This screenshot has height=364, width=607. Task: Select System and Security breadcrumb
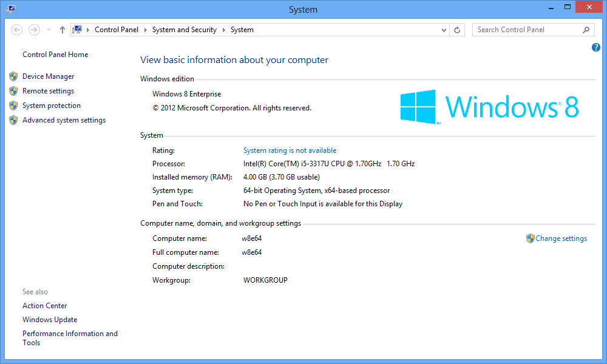[x=185, y=30]
